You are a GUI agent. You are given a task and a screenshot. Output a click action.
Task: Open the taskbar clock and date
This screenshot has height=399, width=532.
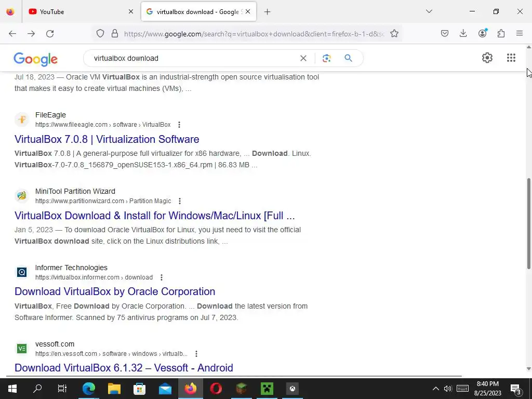pos(487,389)
